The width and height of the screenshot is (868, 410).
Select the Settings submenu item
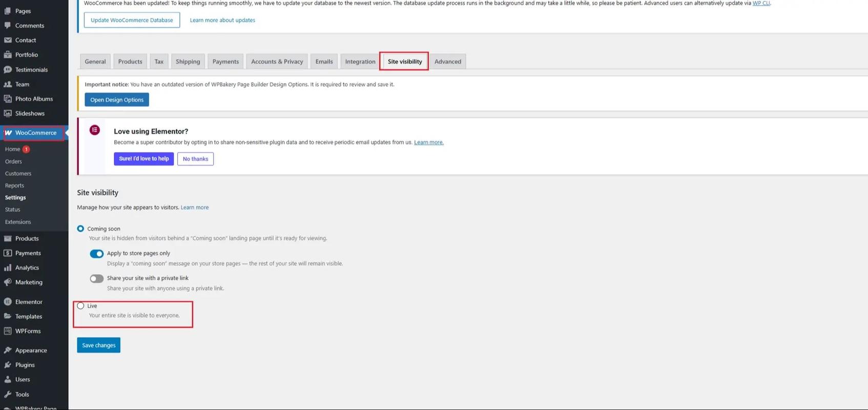(15, 197)
